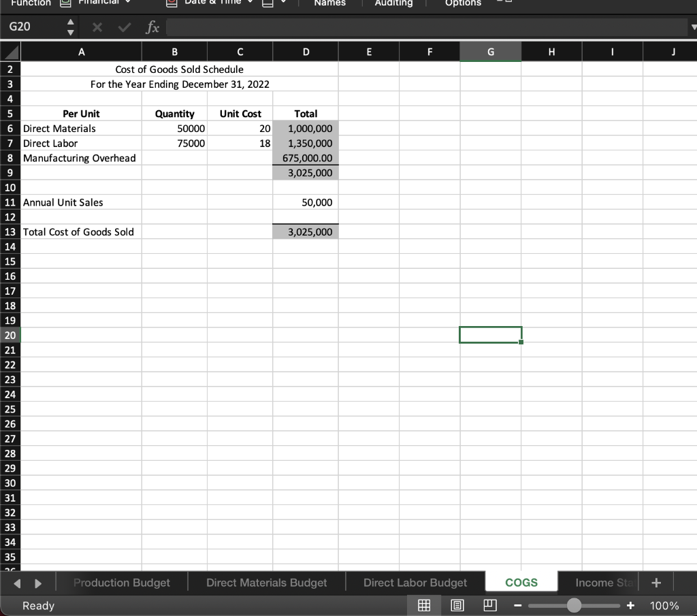The height and width of the screenshot is (616, 697).
Task: Click the fx insert function icon
Action: [x=152, y=27]
